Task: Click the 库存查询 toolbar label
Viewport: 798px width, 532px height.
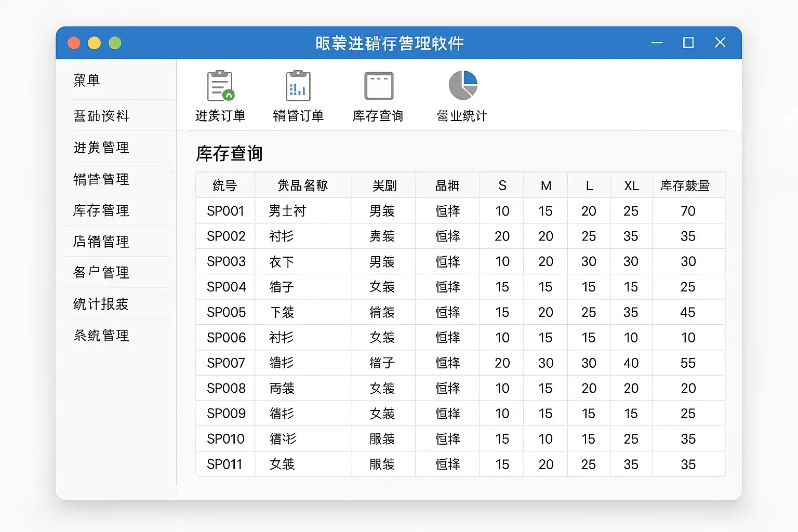Action: (378, 116)
